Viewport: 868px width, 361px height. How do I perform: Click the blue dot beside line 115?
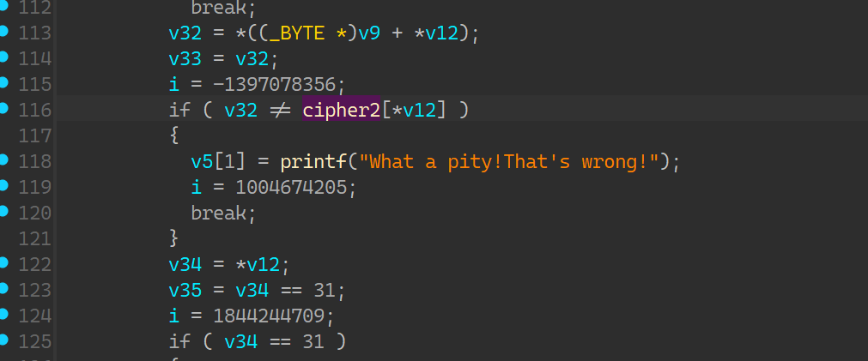click(4, 83)
